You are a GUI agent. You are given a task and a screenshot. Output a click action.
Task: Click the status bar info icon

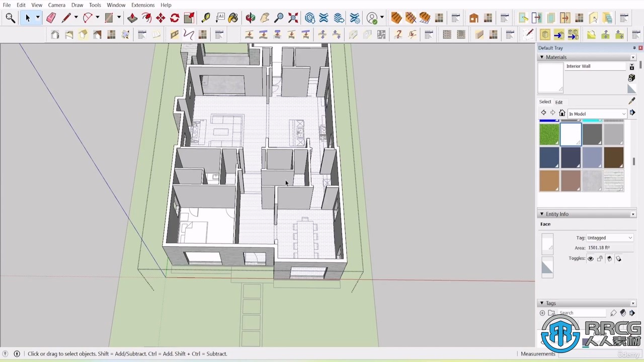(x=17, y=354)
